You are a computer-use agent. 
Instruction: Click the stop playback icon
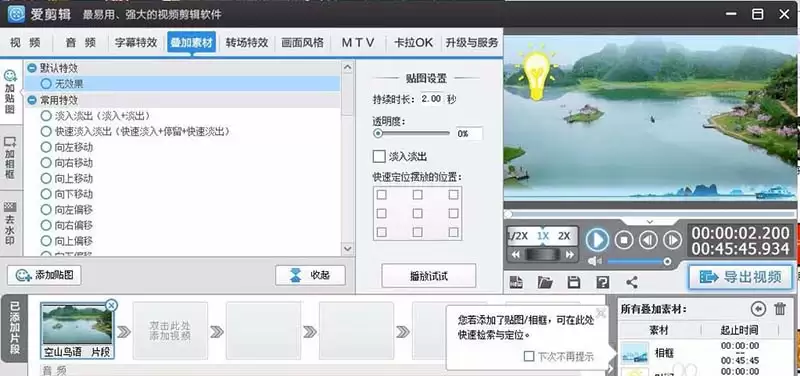pos(623,239)
